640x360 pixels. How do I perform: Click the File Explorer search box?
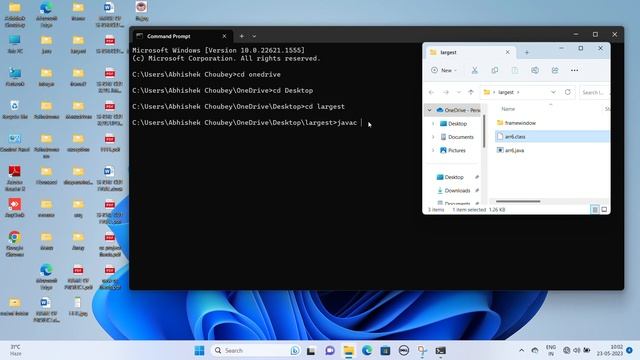pos(594,92)
